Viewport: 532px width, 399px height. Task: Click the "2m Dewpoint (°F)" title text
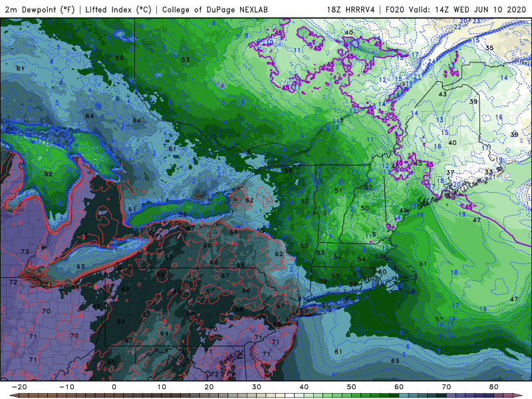pos(40,9)
